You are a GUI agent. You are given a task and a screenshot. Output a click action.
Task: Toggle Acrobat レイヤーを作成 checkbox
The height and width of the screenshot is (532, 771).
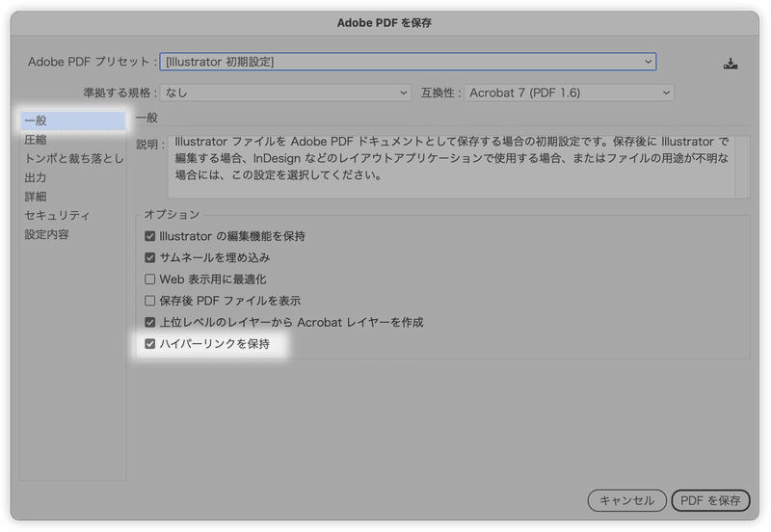pos(150,322)
